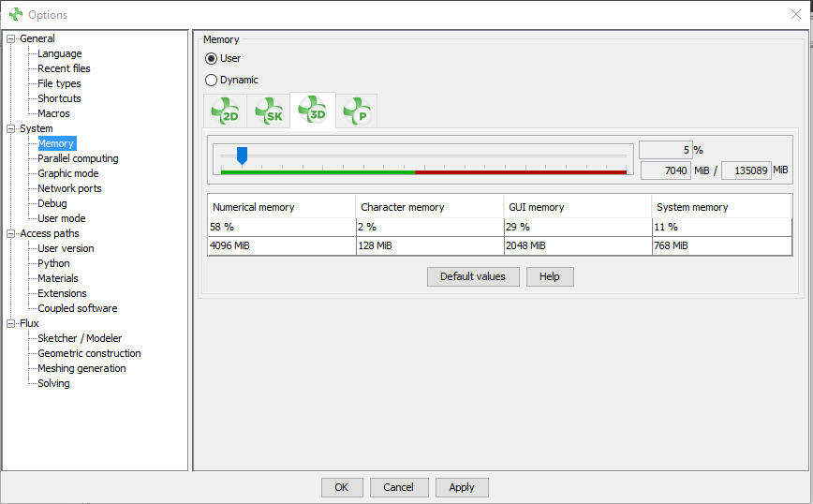Viewport: 813px width, 504px height.
Task: Click the memory allocation slider handle
Action: pyautogui.click(x=242, y=155)
